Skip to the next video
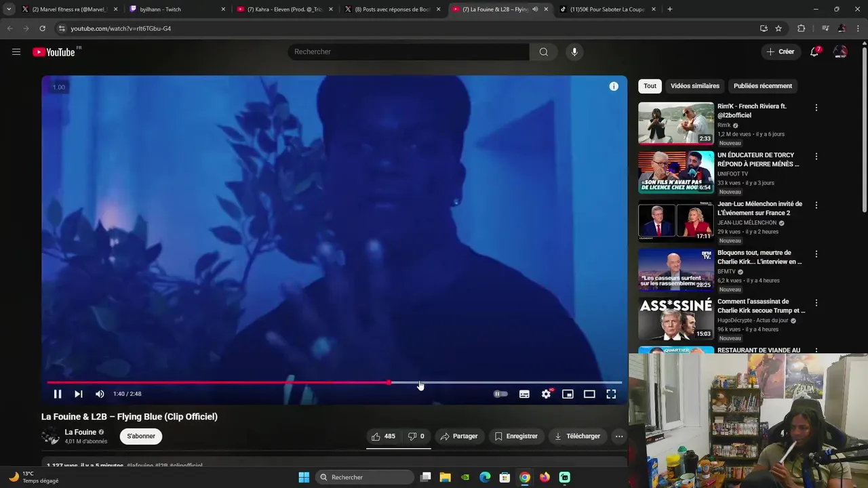The height and width of the screenshot is (488, 868). [x=79, y=394]
